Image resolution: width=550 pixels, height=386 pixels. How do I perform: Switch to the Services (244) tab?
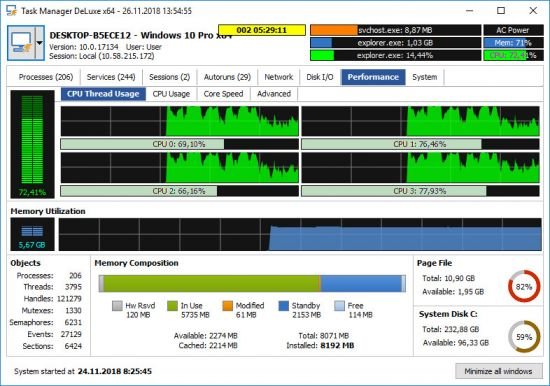(111, 77)
